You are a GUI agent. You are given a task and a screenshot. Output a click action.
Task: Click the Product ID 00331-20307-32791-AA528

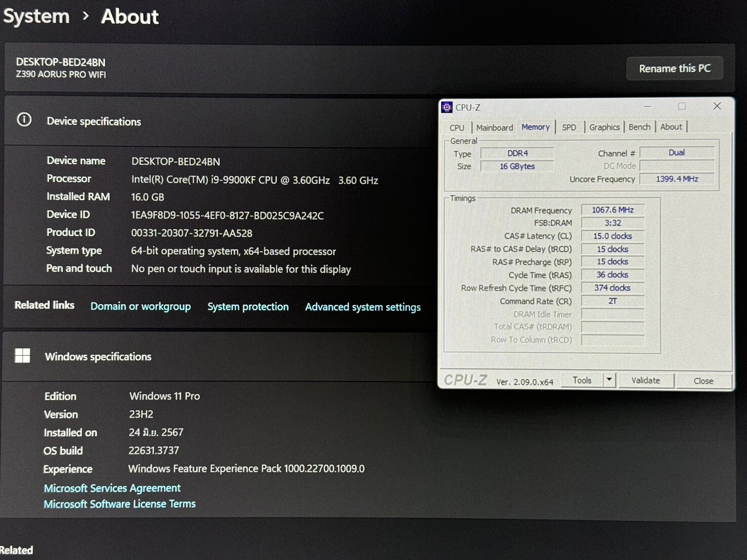point(192,234)
